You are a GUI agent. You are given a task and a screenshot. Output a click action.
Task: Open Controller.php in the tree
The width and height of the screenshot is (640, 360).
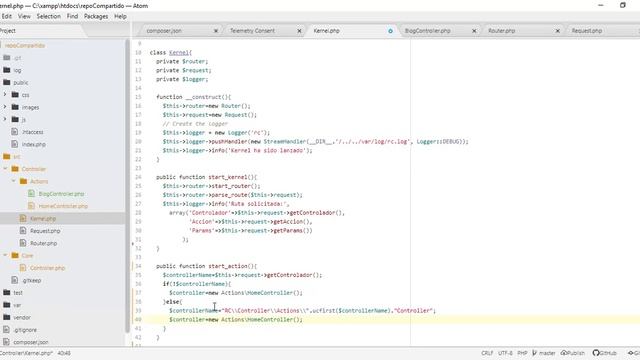pyautogui.click(x=47, y=268)
